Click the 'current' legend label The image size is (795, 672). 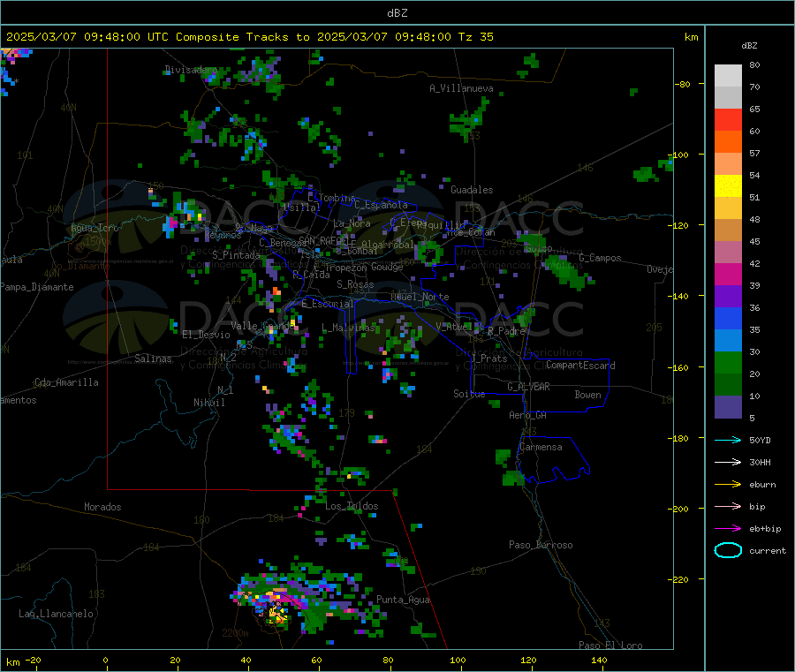pyautogui.click(x=768, y=551)
